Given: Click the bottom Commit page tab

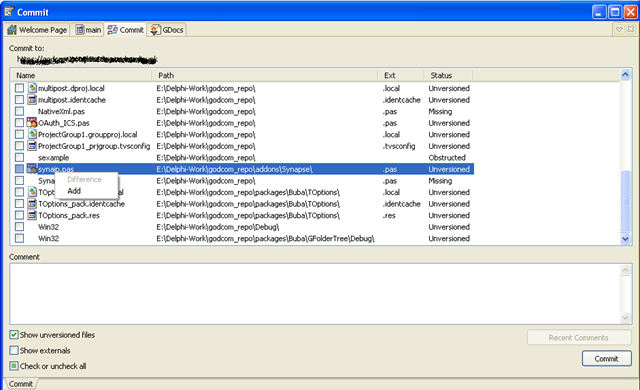Looking at the screenshot, I should [21, 384].
